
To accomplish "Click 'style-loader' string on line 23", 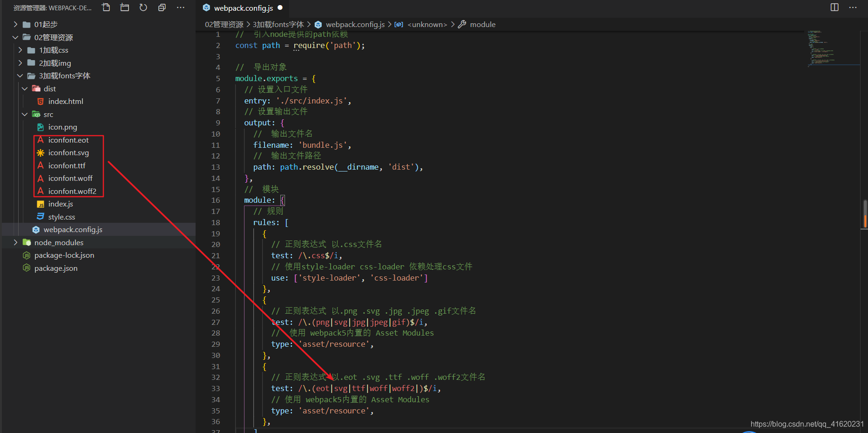I will 329,278.
